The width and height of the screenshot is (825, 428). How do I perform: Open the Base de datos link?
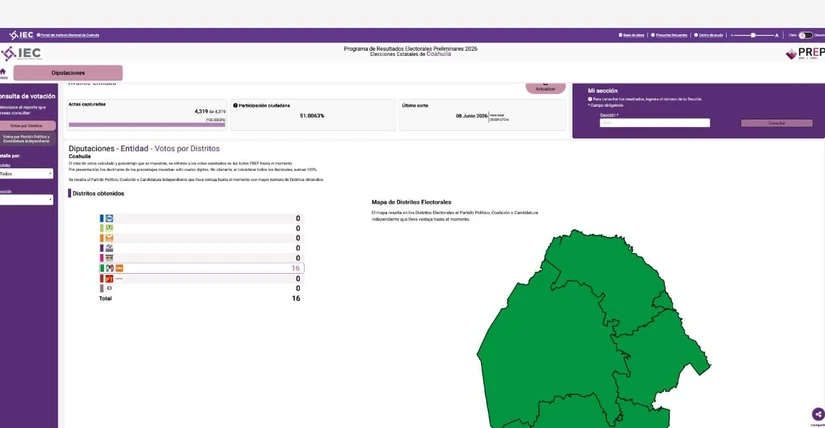[632, 35]
